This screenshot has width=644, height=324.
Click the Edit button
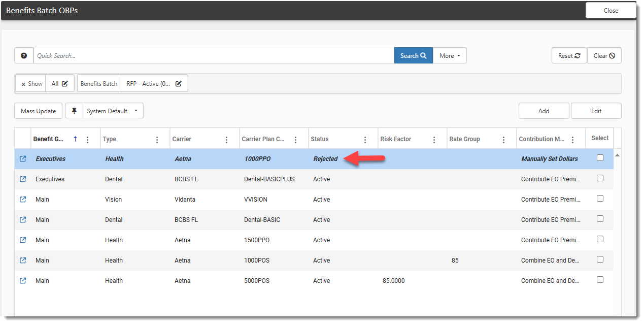(596, 111)
